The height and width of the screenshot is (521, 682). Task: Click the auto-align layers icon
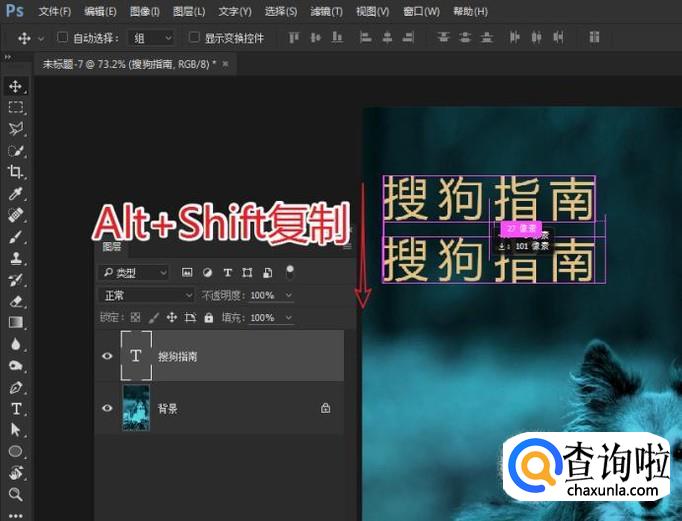point(595,38)
